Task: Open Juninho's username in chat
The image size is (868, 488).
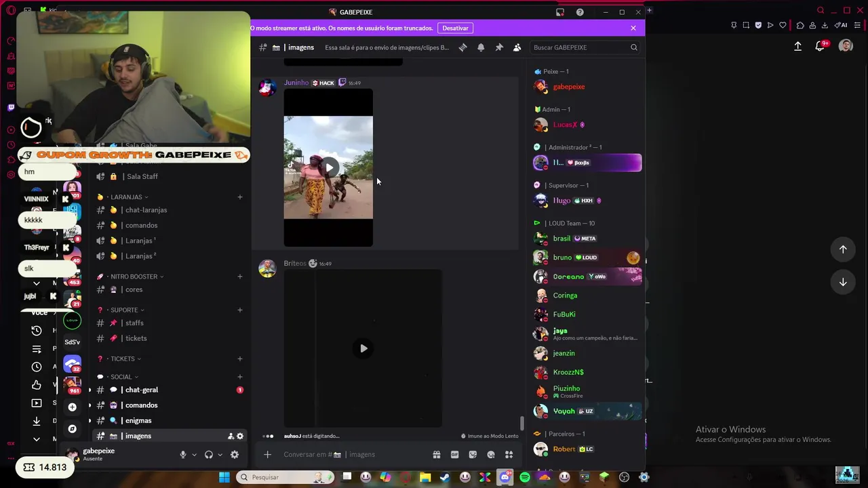Action: (296, 83)
